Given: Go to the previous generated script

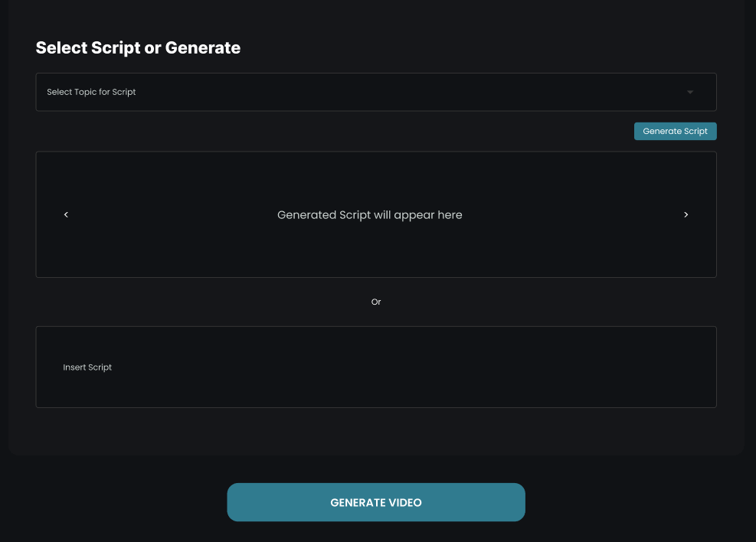Looking at the screenshot, I should tap(66, 215).
